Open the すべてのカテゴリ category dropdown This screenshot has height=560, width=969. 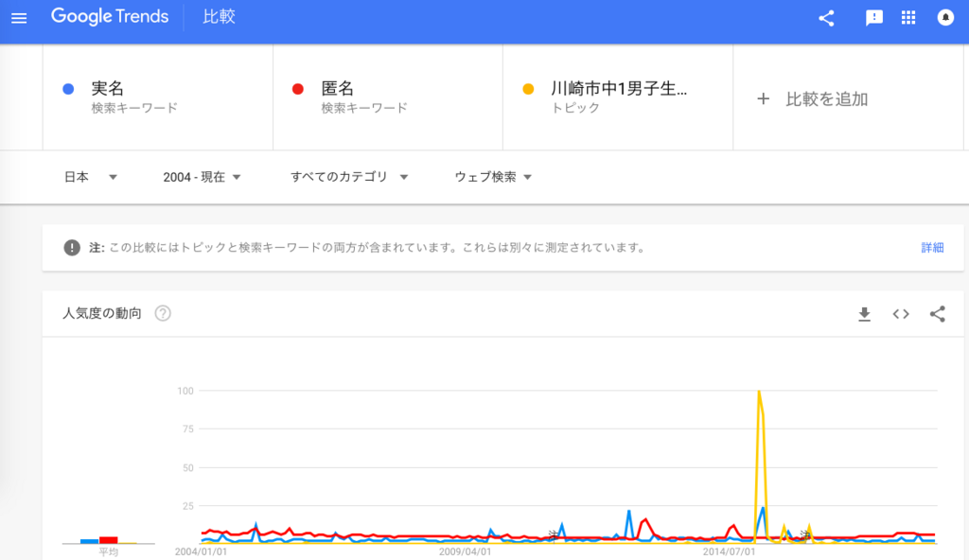349,177
